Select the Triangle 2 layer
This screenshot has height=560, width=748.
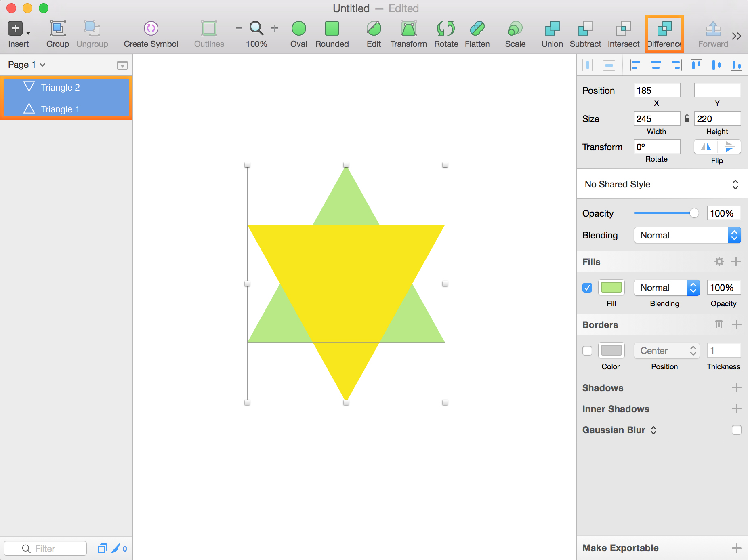(x=66, y=87)
